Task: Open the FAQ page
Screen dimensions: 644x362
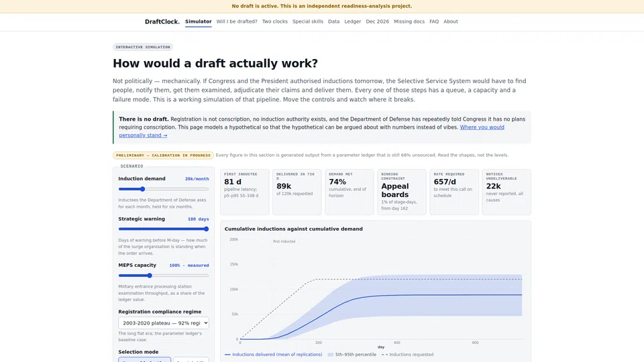Action: [434, 21]
